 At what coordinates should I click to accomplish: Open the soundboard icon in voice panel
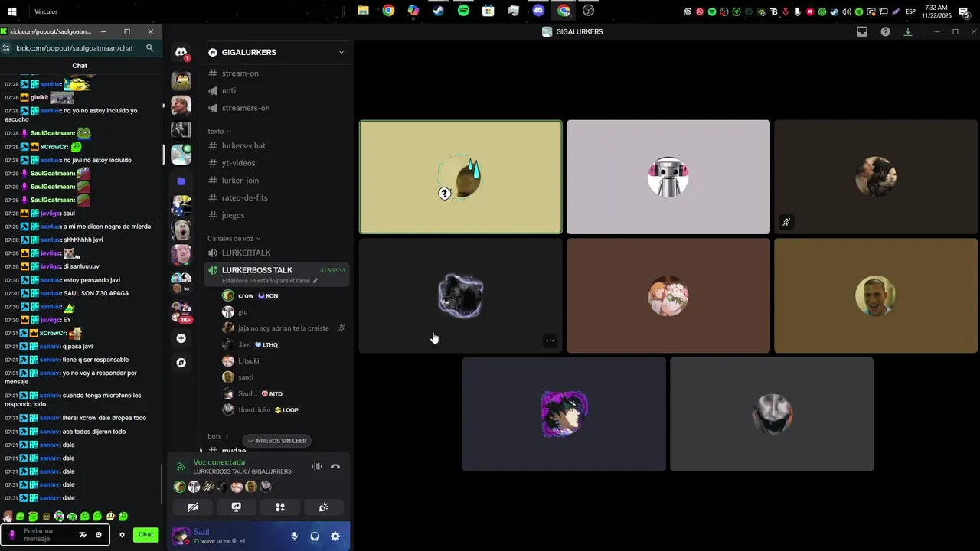(x=324, y=507)
